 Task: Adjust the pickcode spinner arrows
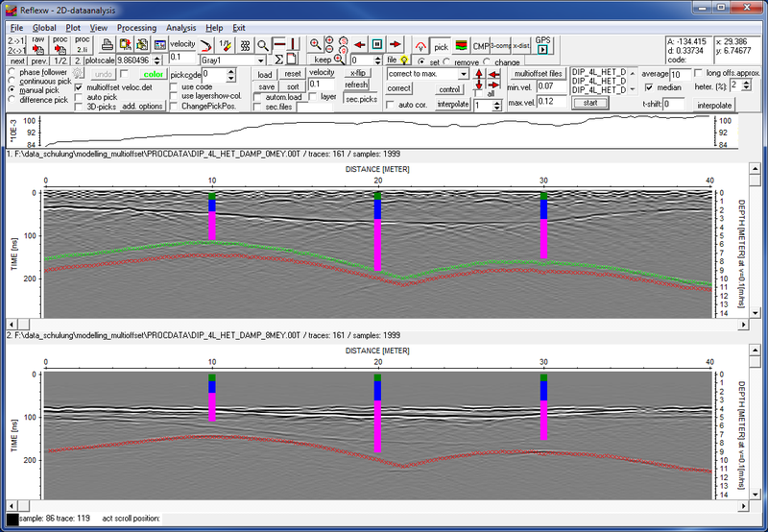[x=231, y=75]
